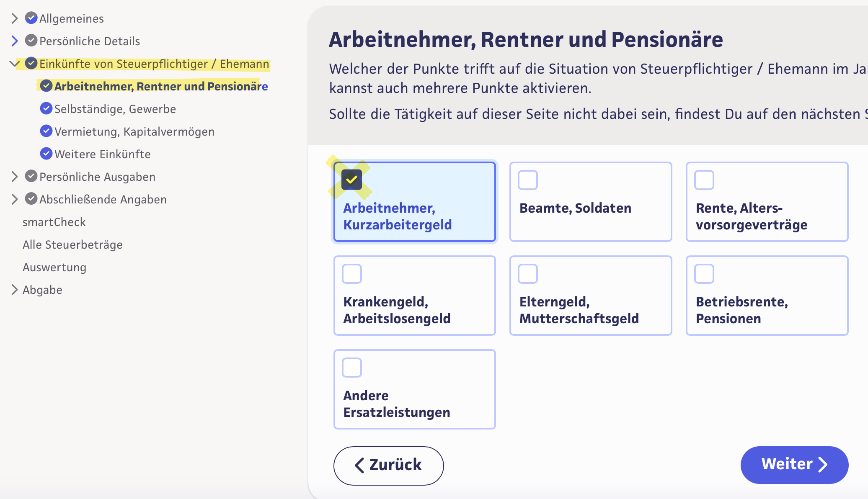Click the checkmark icon beside Vermietung, Kapitalvermögen

coord(46,131)
